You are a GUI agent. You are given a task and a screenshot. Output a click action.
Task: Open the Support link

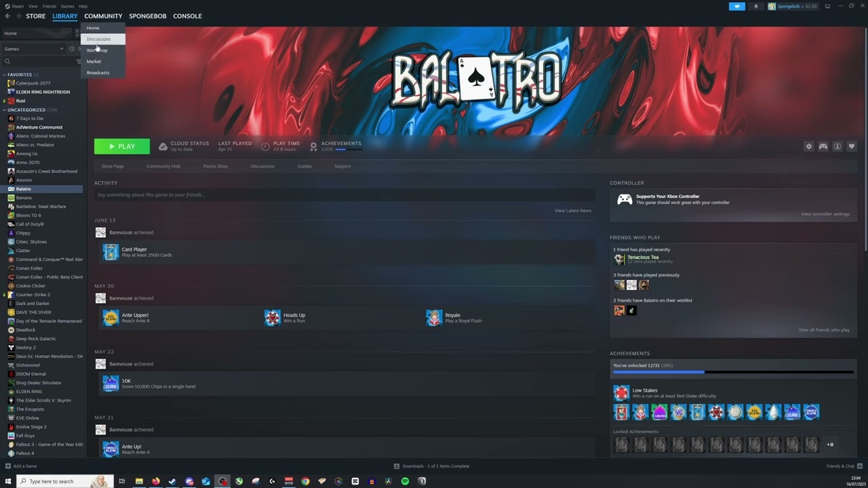tap(342, 166)
